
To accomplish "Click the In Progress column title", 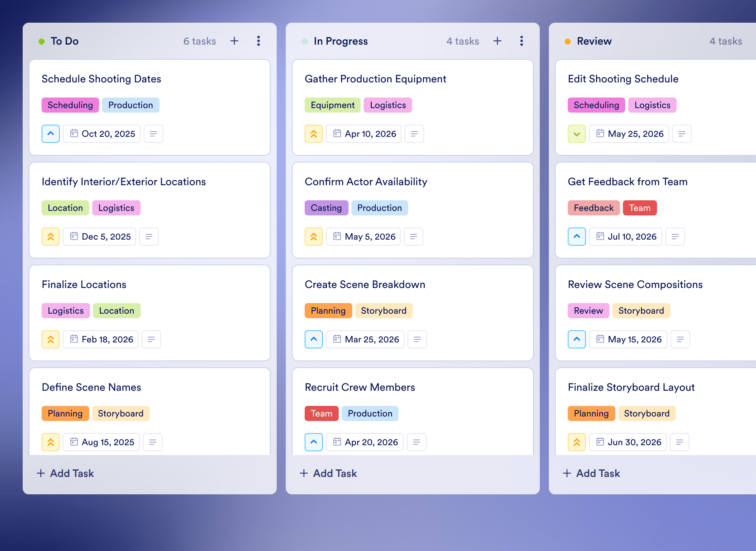I will coord(341,41).
